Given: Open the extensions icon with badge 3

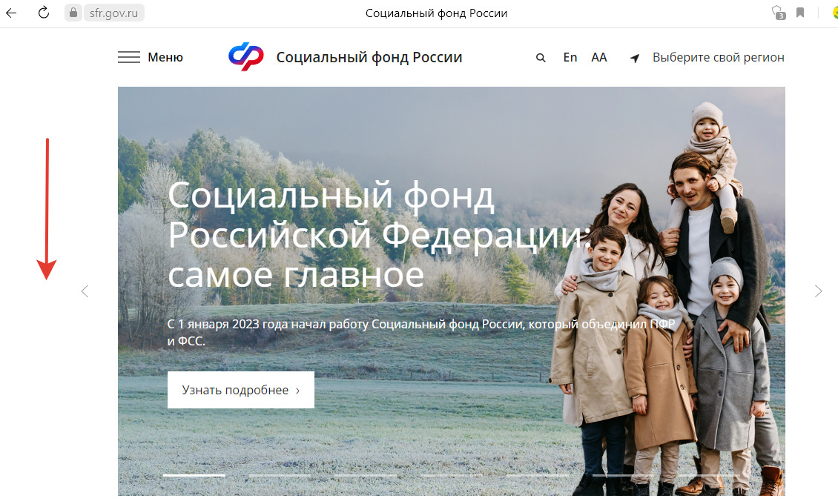Looking at the screenshot, I should 779,13.
